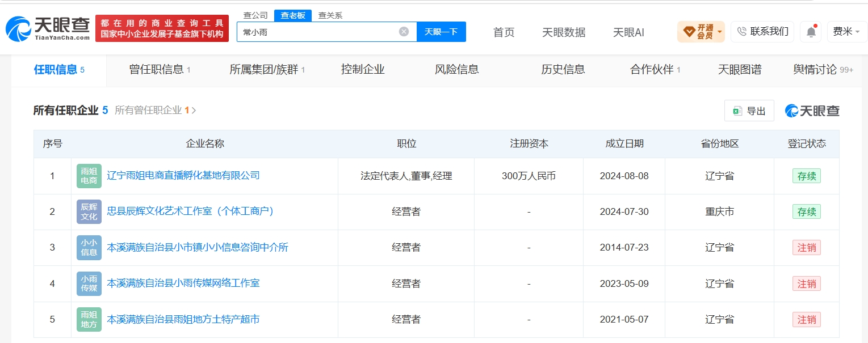Screen dimensions: 868x343
Task: Click the 雨姐电商 company logo tile
Action: pyautogui.click(x=89, y=176)
